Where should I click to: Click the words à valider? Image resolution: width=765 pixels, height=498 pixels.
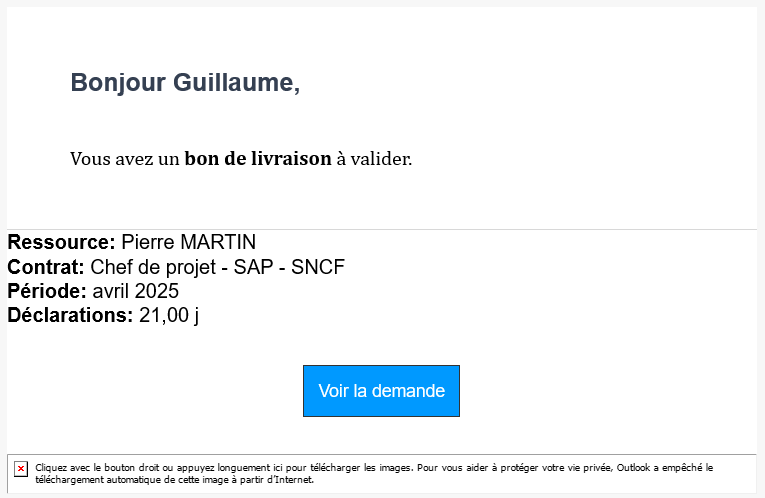[x=374, y=159]
